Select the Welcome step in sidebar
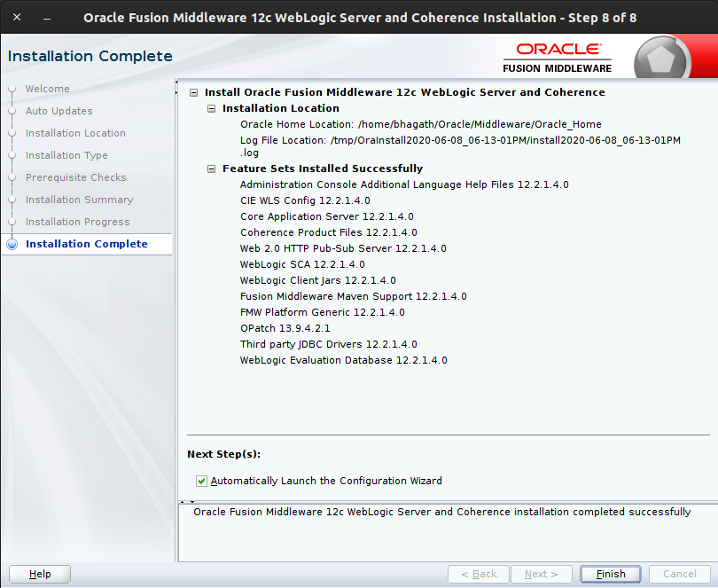Viewport: 718px width, 588px height. [x=48, y=89]
